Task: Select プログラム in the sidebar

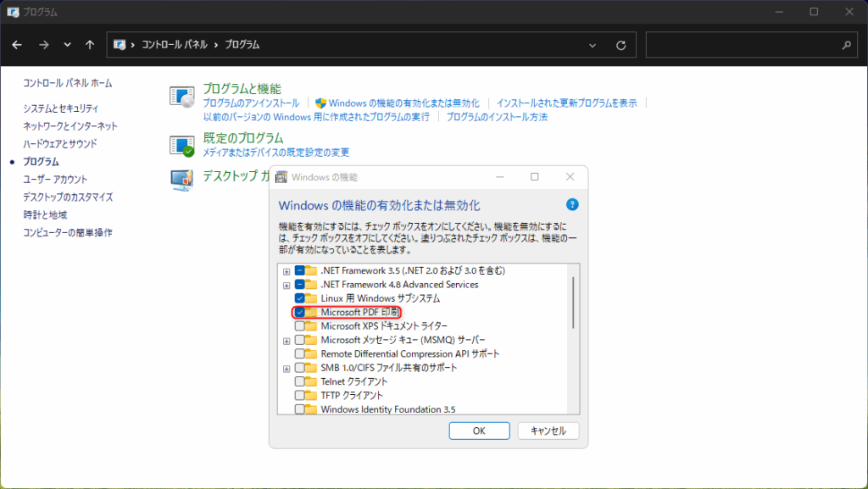Action: coord(41,162)
